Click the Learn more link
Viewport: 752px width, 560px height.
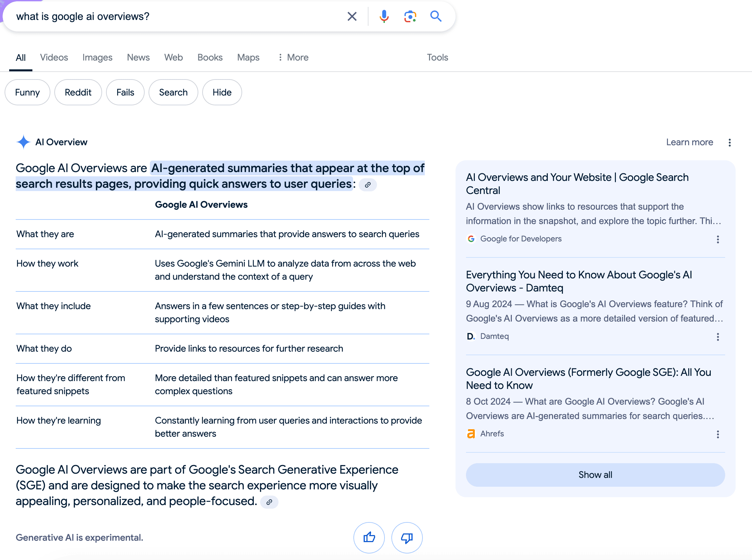point(689,142)
